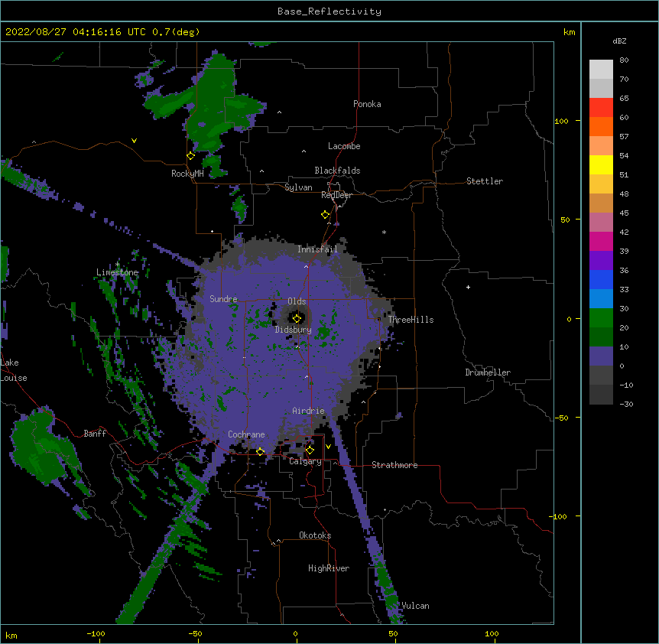Click the yellow v marker east of Calgary
Viewport: 659px width, 644px height.
(x=328, y=447)
